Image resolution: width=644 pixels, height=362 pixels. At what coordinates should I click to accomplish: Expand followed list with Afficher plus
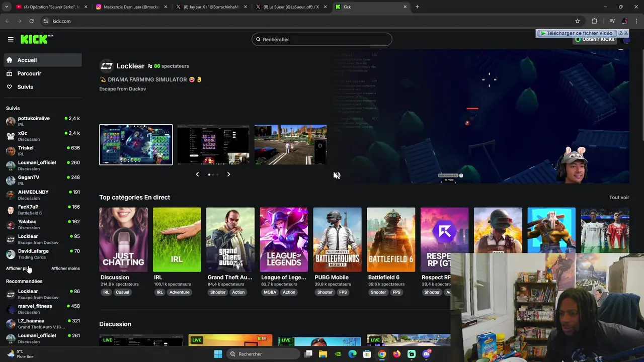click(x=18, y=268)
